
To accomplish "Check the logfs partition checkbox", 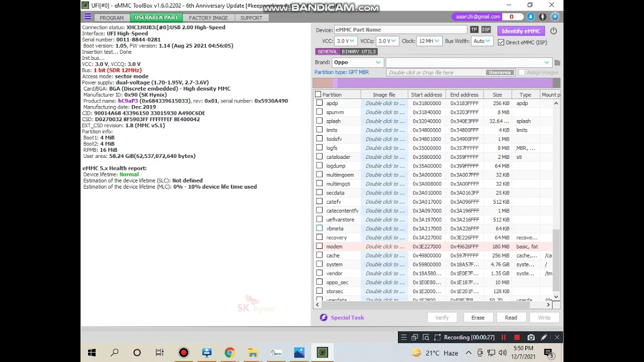I will (319, 148).
